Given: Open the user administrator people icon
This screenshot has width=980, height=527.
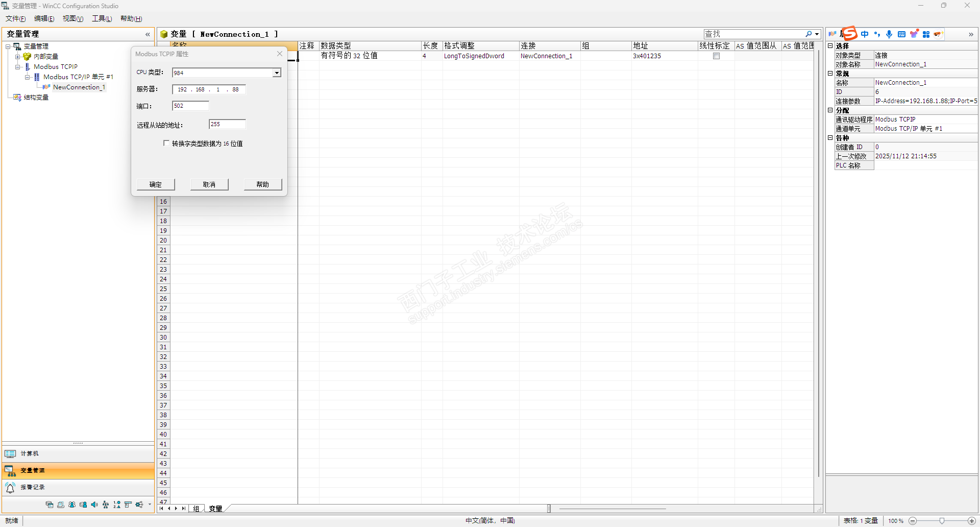Looking at the screenshot, I should [x=72, y=505].
